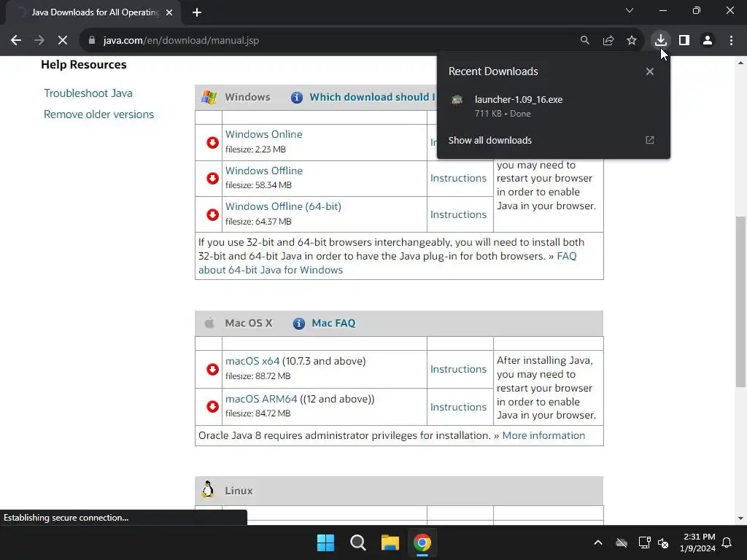The image size is (747, 560).
Task: Click the search magnifier in the address bar
Action: [x=584, y=41]
